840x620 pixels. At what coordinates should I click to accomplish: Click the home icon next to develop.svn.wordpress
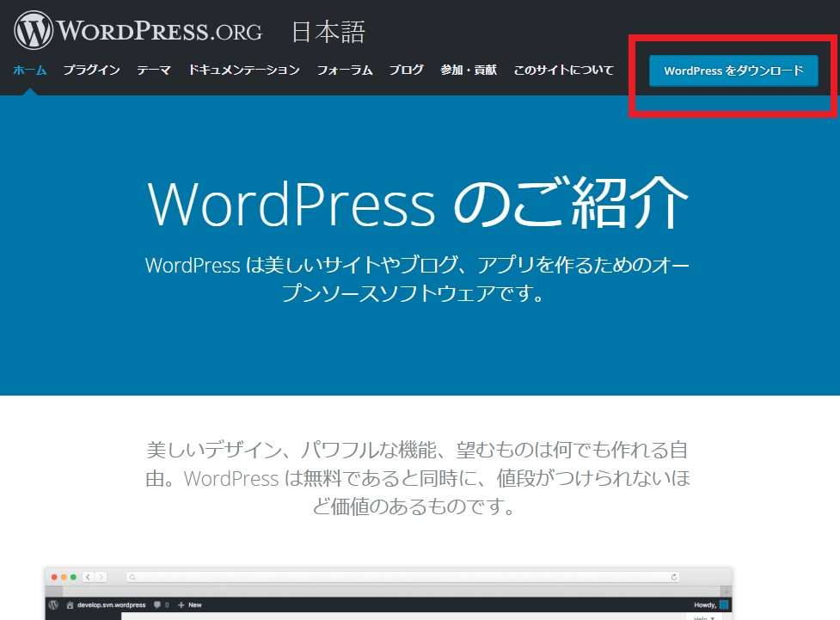pos(70,605)
